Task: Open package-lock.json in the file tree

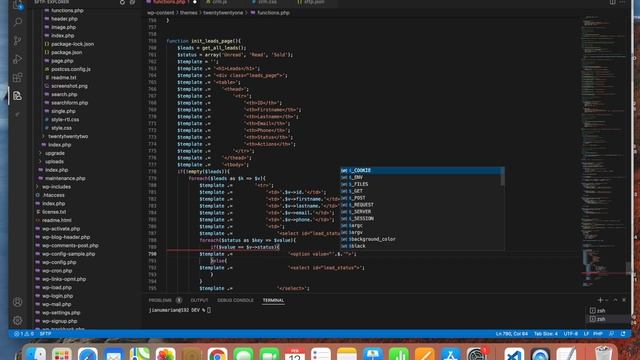Action: [72, 44]
